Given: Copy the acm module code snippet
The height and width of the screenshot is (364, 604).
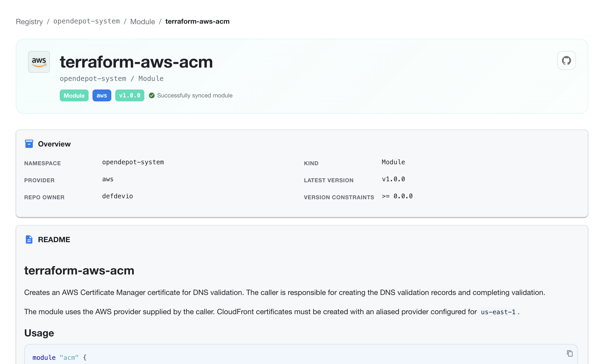Looking at the screenshot, I should point(570,353).
